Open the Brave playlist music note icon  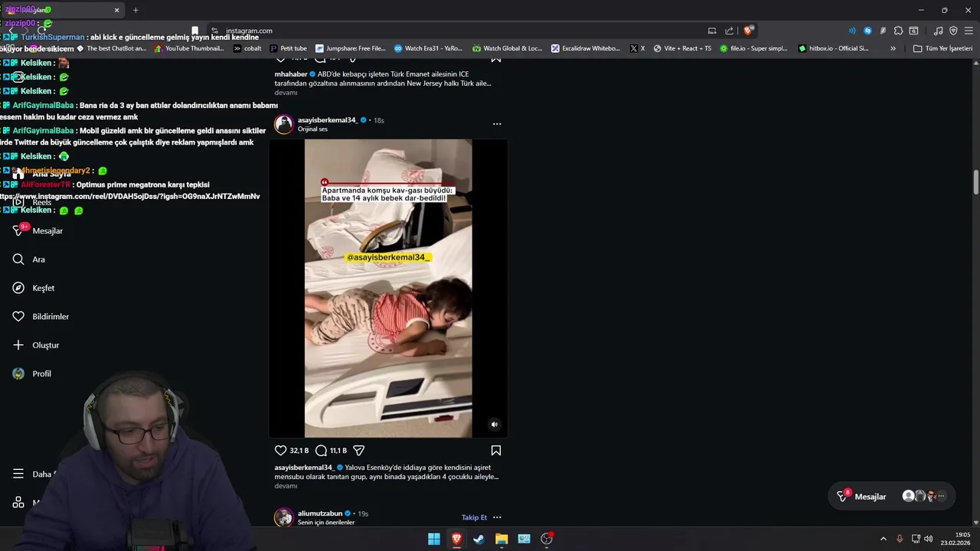coord(938,31)
